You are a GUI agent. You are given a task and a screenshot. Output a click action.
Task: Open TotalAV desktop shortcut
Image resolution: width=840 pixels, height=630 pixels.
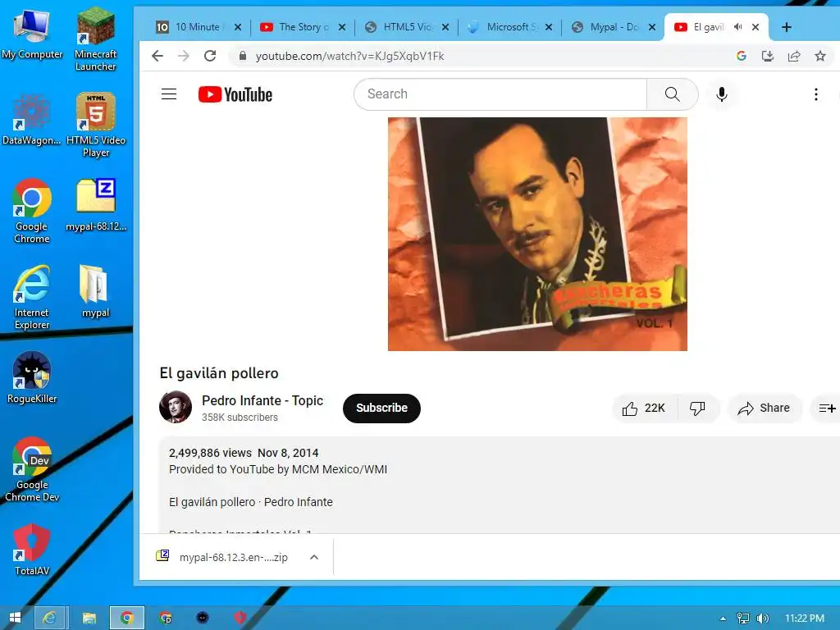pos(32,549)
